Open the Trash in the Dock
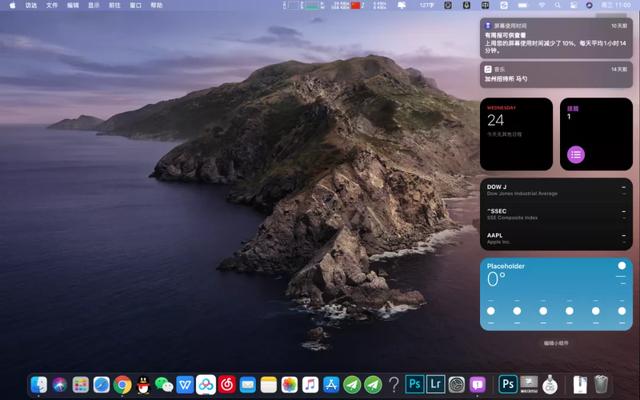Image resolution: width=640 pixels, height=400 pixels. click(x=601, y=384)
